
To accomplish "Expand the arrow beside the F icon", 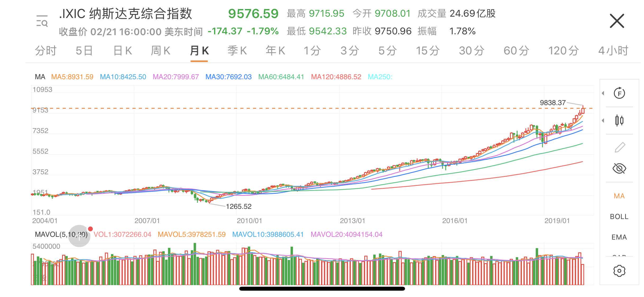I will 603,93.
